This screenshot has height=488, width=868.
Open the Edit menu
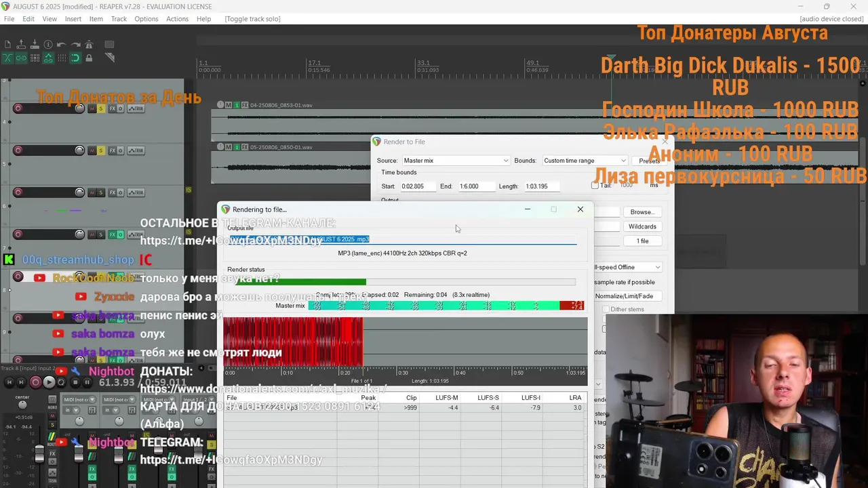pyautogui.click(x=28, y=19)
